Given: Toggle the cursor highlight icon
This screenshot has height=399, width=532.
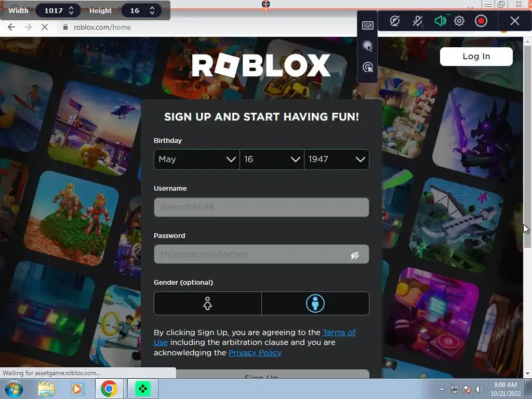Looking at the screenshot, I should pos(368,46).
